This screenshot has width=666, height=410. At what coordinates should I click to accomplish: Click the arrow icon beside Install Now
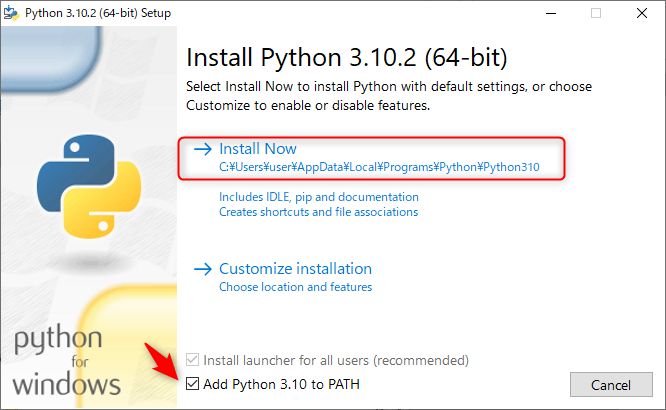[x=203, y=149]
